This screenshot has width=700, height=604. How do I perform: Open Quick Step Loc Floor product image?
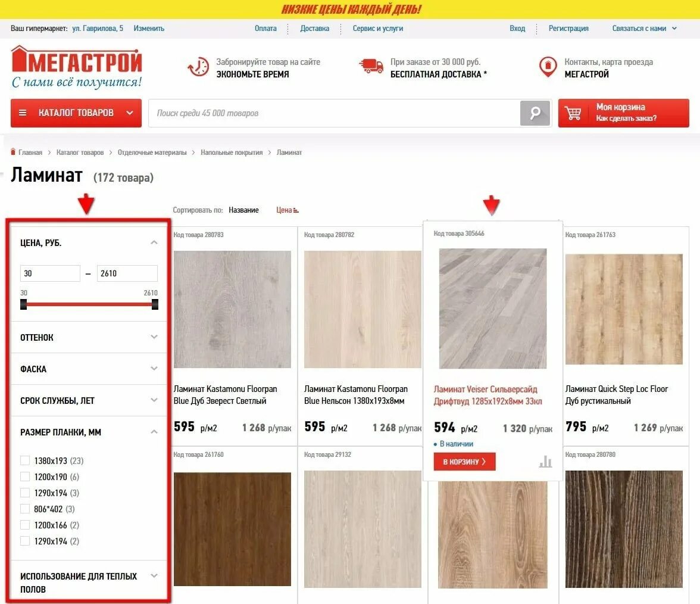(624, 309)
